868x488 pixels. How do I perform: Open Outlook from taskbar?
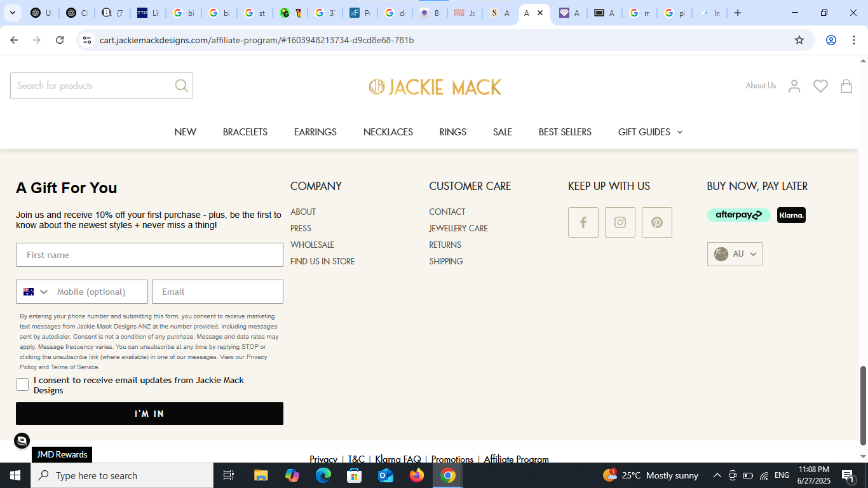point(386,475)
